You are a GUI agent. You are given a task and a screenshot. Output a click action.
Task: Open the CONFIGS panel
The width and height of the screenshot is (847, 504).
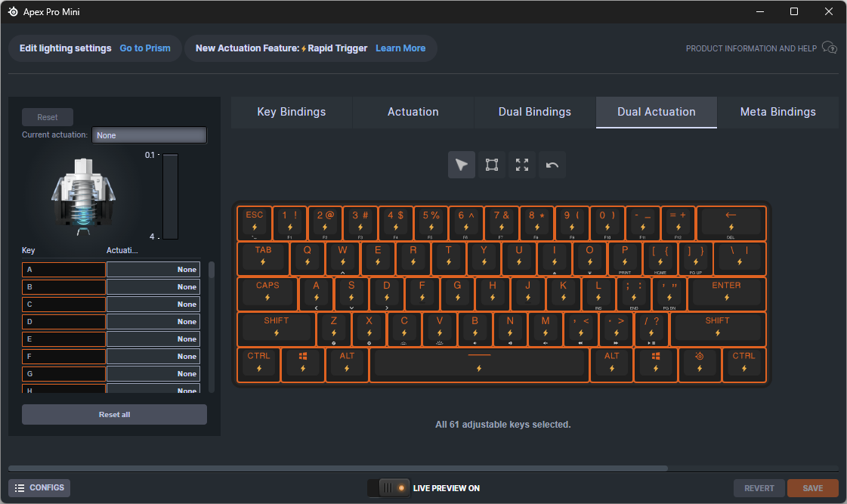coord(39,488)
